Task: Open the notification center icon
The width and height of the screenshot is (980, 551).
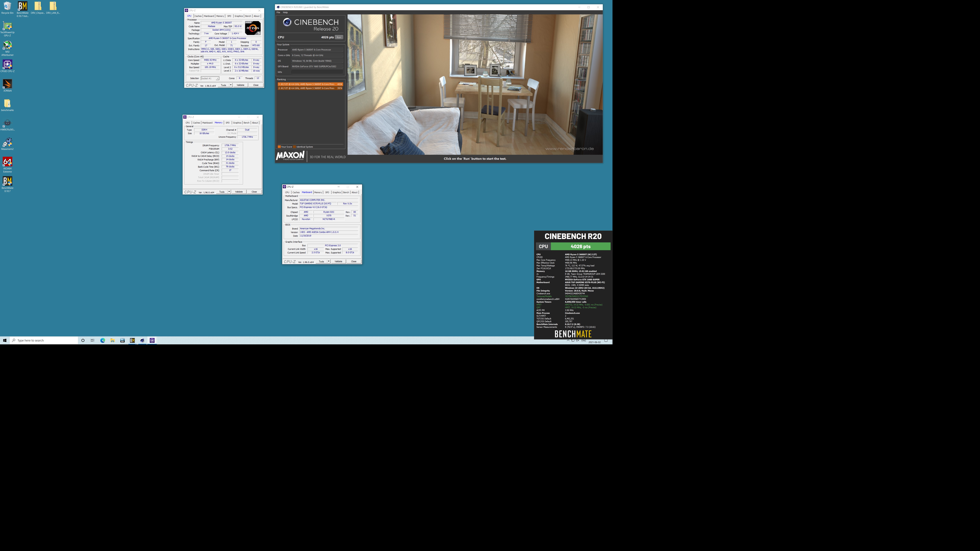Action: point(606,340)
